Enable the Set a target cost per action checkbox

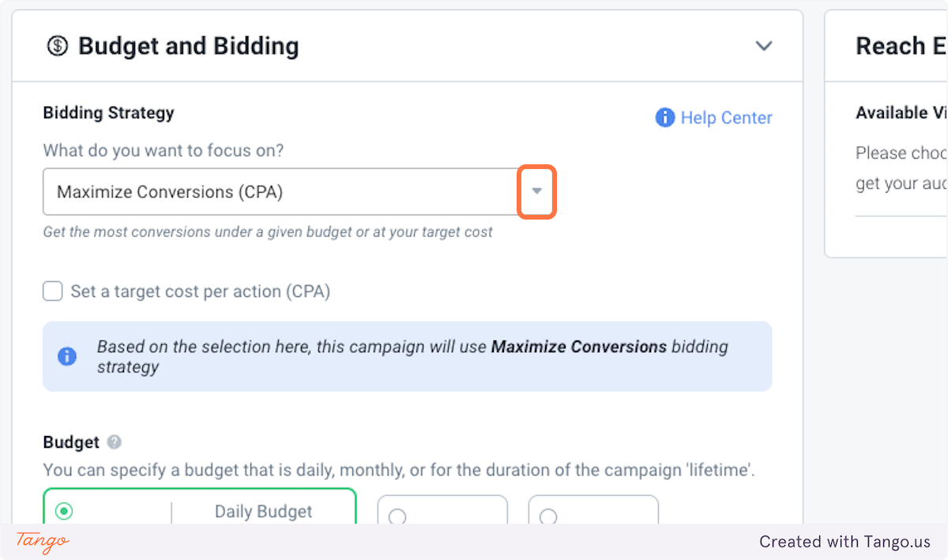(53, 291)
